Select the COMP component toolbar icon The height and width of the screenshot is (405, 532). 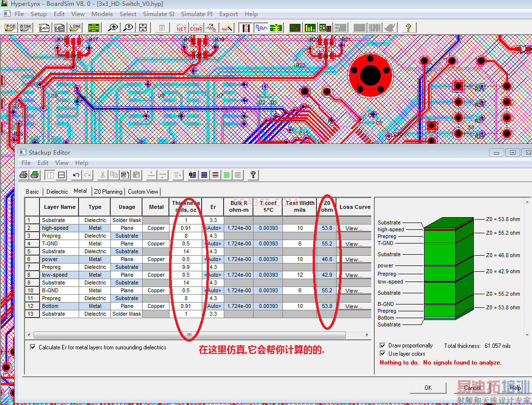pos(196,28)
